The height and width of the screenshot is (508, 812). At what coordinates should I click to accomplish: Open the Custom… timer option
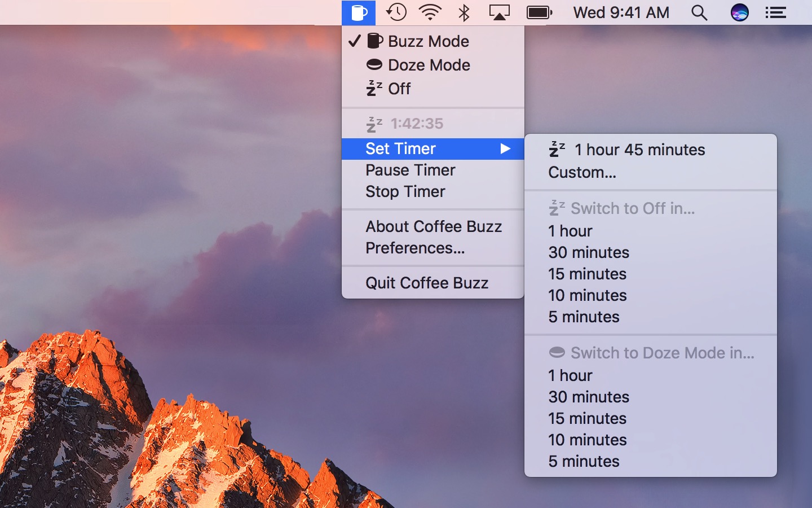(x=582, y=172)
